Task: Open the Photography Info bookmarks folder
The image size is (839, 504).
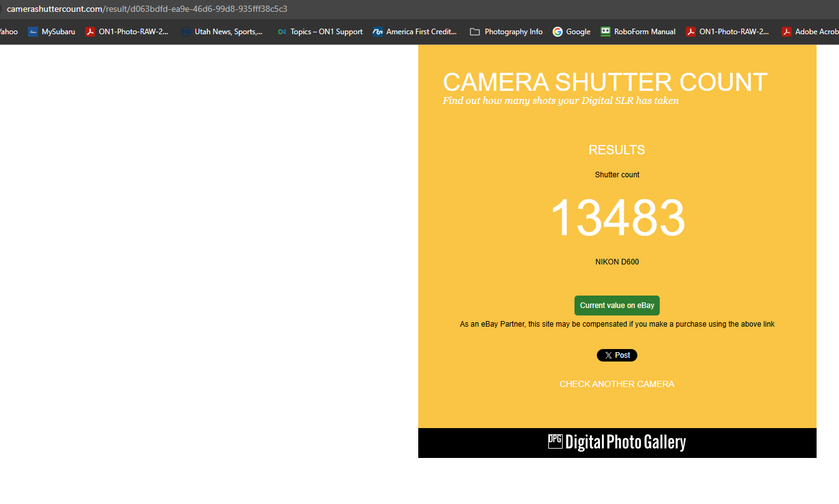Action: (x=506, y=32)
